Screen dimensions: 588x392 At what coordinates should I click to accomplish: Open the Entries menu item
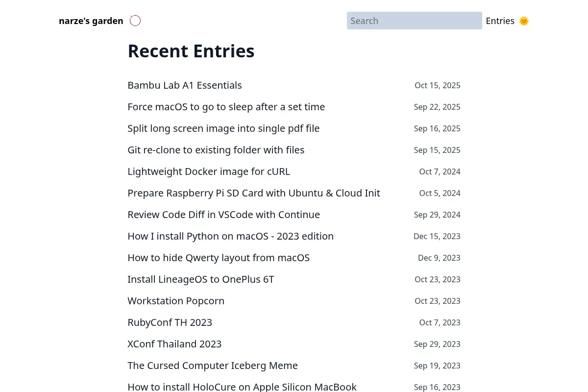click(500, 21)
